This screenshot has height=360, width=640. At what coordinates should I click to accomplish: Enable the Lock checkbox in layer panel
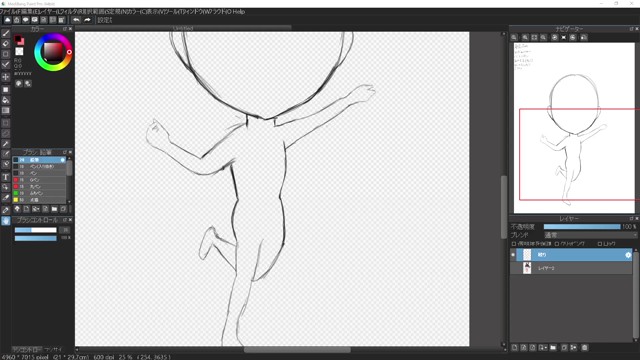pyautogui.click(x=600, y=244)
